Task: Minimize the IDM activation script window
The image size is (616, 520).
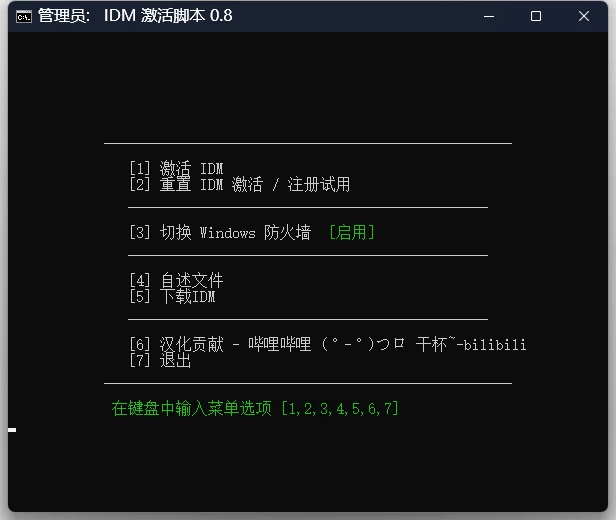Action: pos(488,16)
